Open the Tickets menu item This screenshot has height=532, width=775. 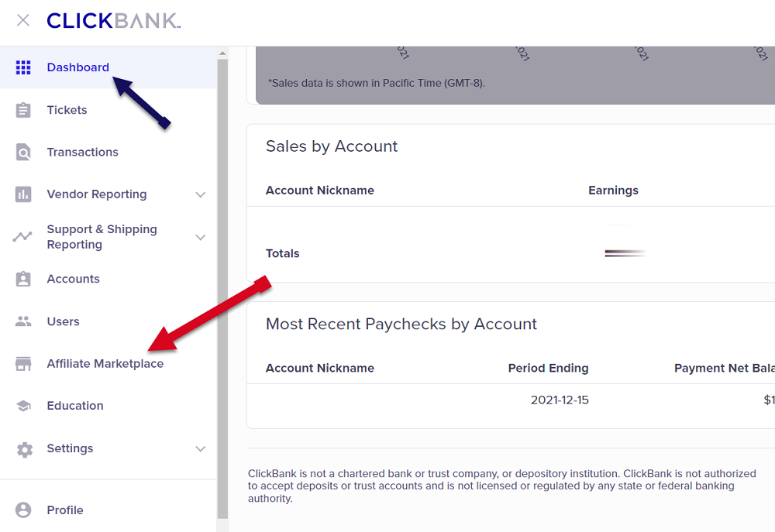coord(108,110)
